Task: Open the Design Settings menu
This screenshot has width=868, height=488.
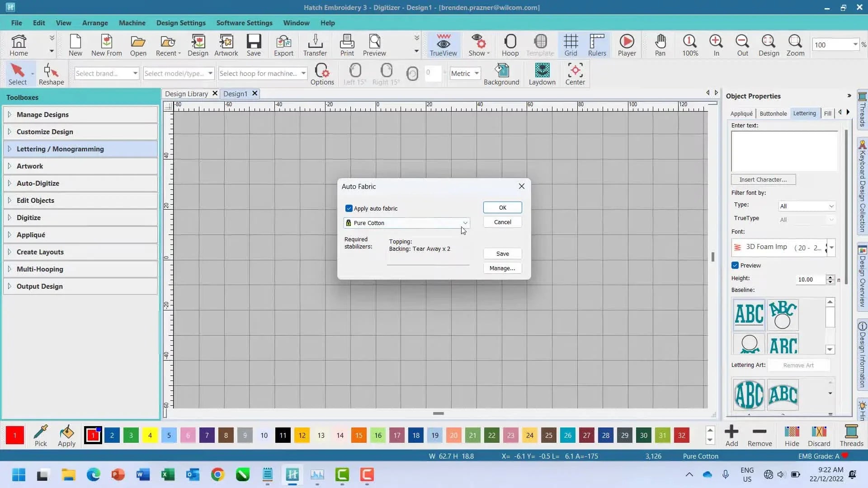Action: click(181, 23)
